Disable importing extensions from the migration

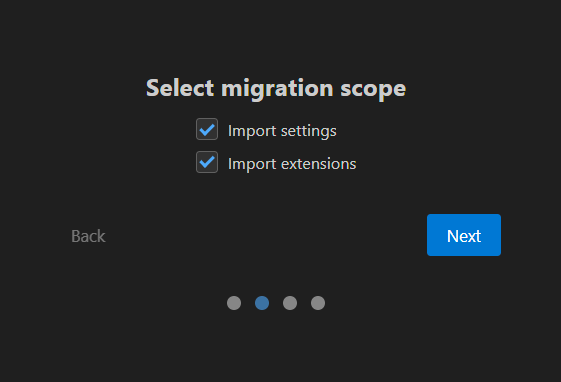pos(207,162)
